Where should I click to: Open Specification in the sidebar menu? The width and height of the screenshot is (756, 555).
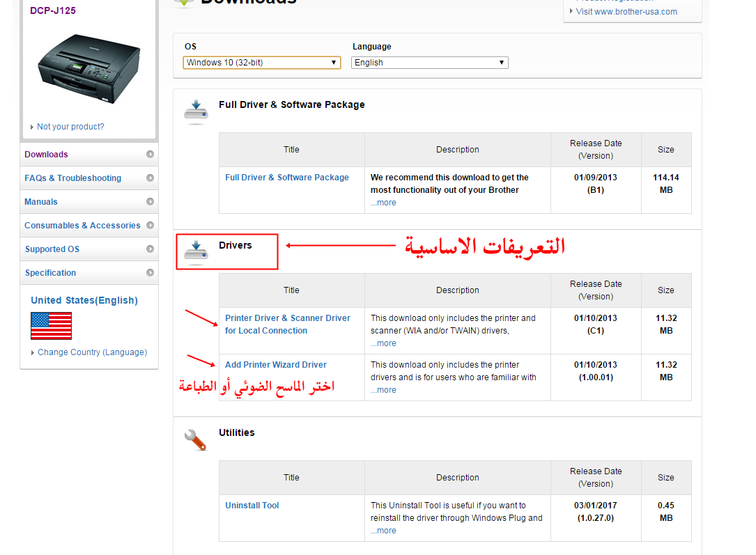coord(89,272)
